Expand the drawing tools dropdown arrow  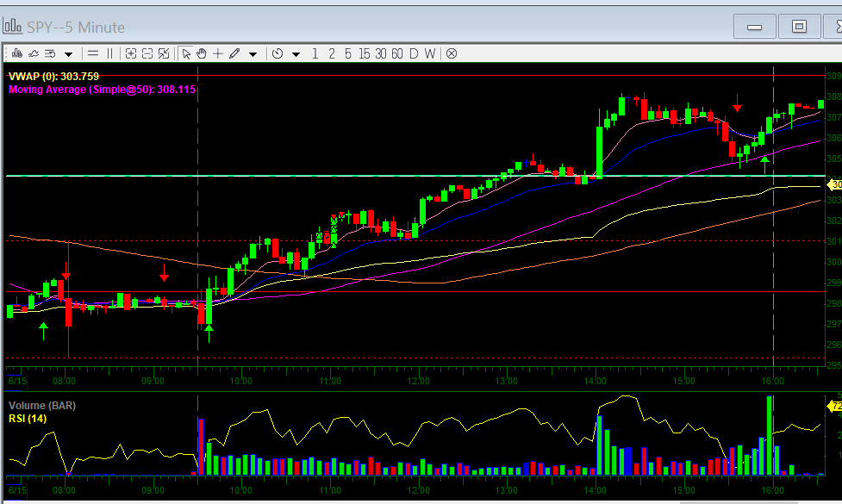(x=253, y=54)
